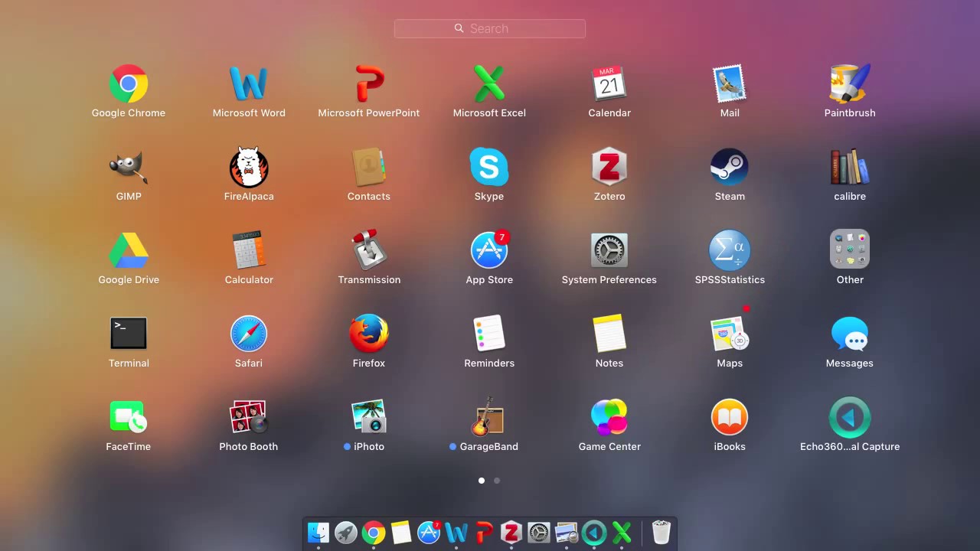Click the Zotero icon in the Dock
The height and width of the screenshot is (551, 980).
click(x=511, y=532)
